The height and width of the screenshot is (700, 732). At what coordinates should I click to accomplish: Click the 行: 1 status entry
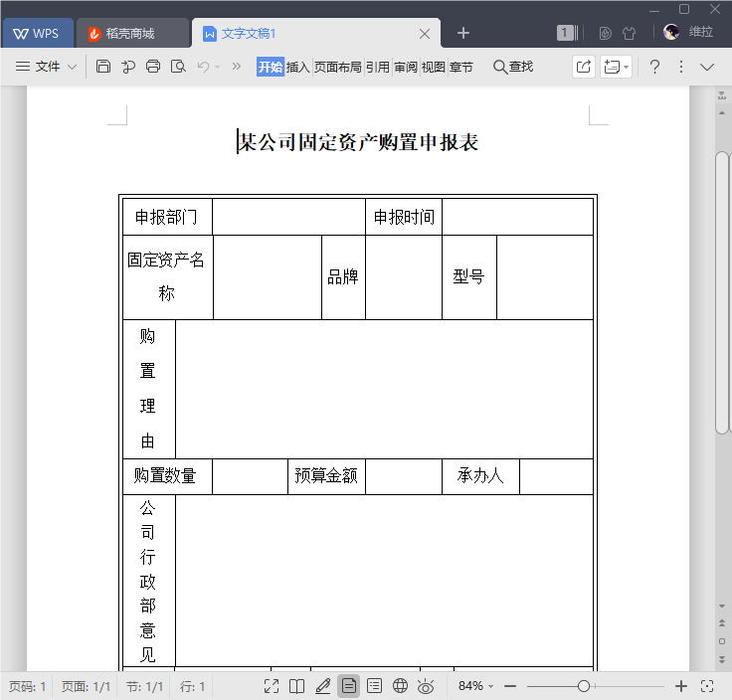pos(192,686)
